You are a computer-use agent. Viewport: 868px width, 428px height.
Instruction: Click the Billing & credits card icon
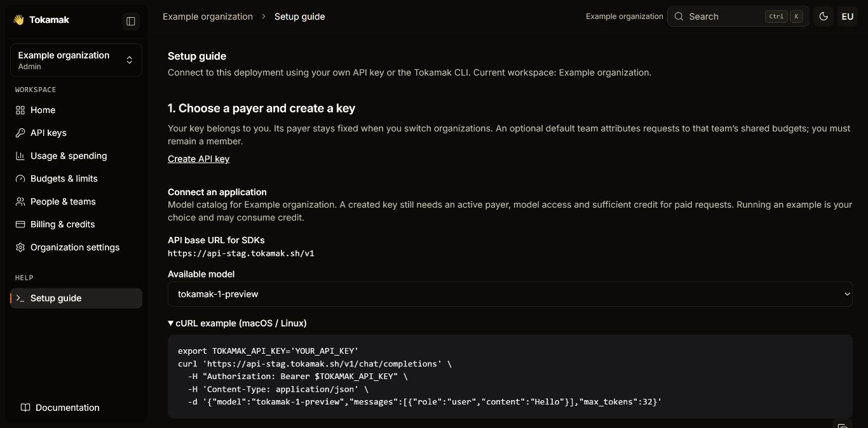pyautogui.click(x=20, y=224)
